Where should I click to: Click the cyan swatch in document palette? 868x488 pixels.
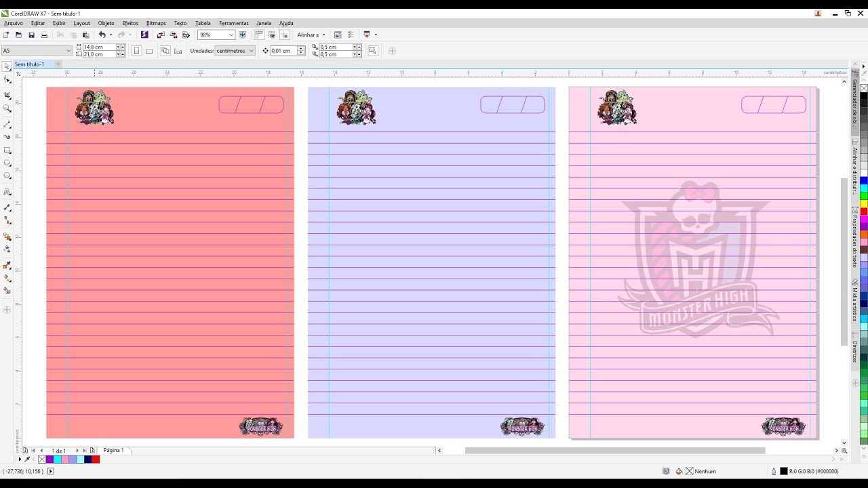(x=58, y=460)
